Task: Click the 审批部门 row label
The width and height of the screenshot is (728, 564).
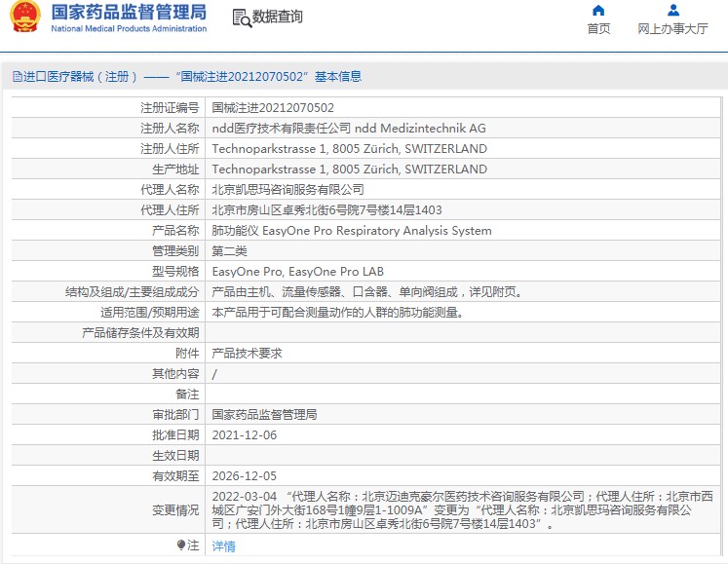Action: 175,415
